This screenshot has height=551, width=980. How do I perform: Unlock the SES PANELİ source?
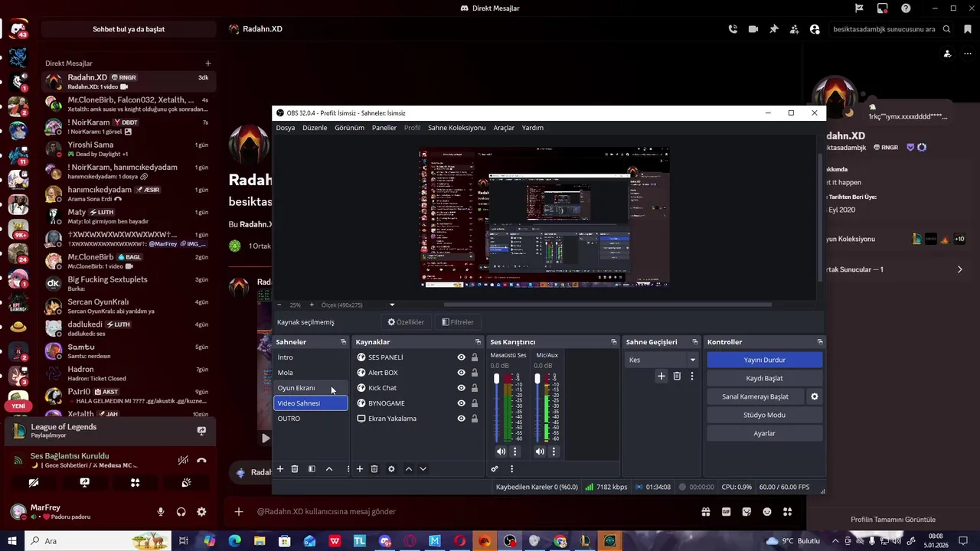pyautogui.click(x=475, y=357)
